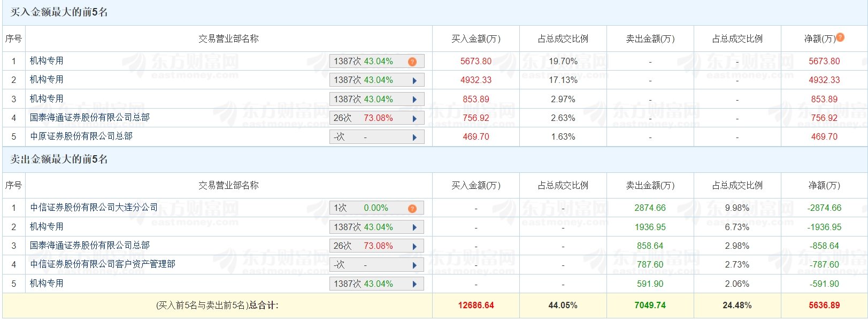This screenshot has width=868, height=320.
Task: Expand arrow for 中原证券股份有限公司总部 row
Action: point(414,137)
